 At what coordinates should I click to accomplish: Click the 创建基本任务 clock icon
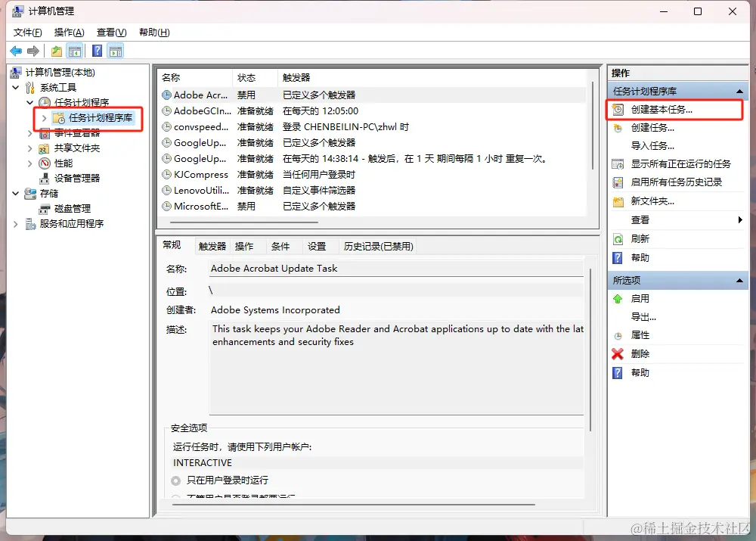pyautogui.click(x=618, y=110)
